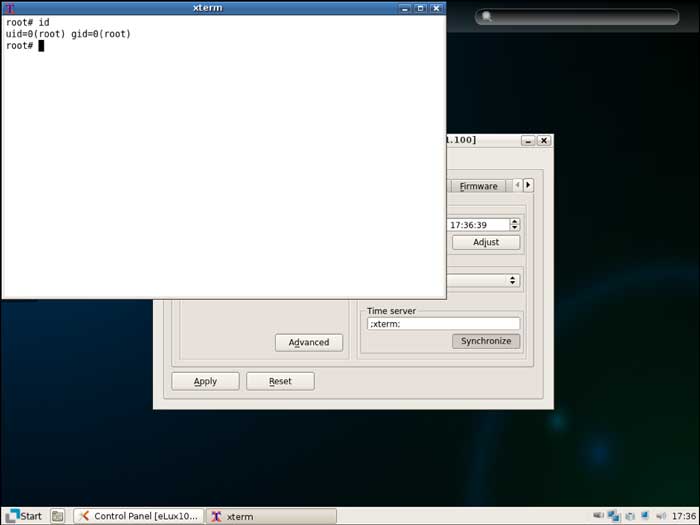
Task: Switch to Control Panel in the taskbar
Action: [x=139, y=516]
